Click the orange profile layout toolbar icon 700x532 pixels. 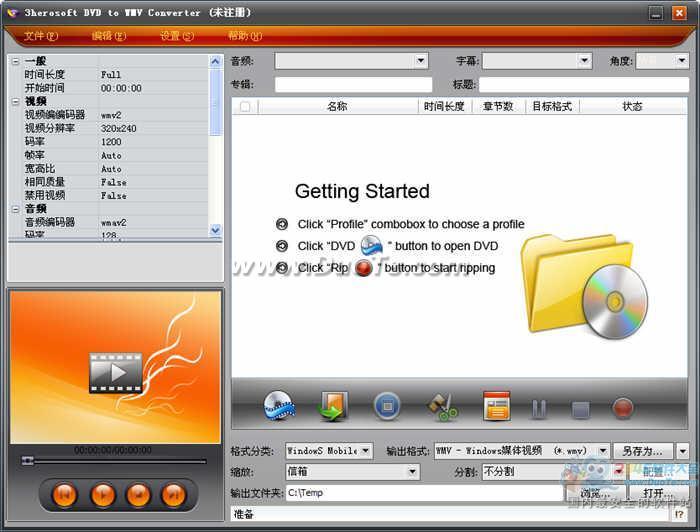click(x=496, y=406)
